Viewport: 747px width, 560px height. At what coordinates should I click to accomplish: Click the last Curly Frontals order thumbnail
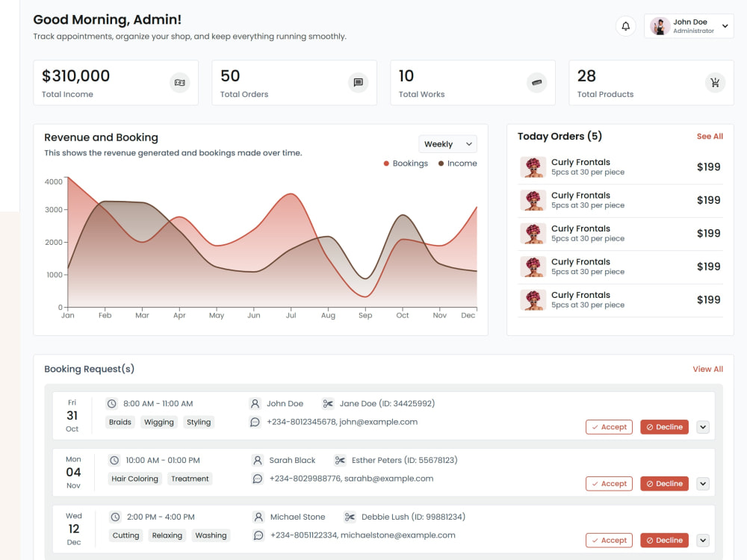coord(533,300)
